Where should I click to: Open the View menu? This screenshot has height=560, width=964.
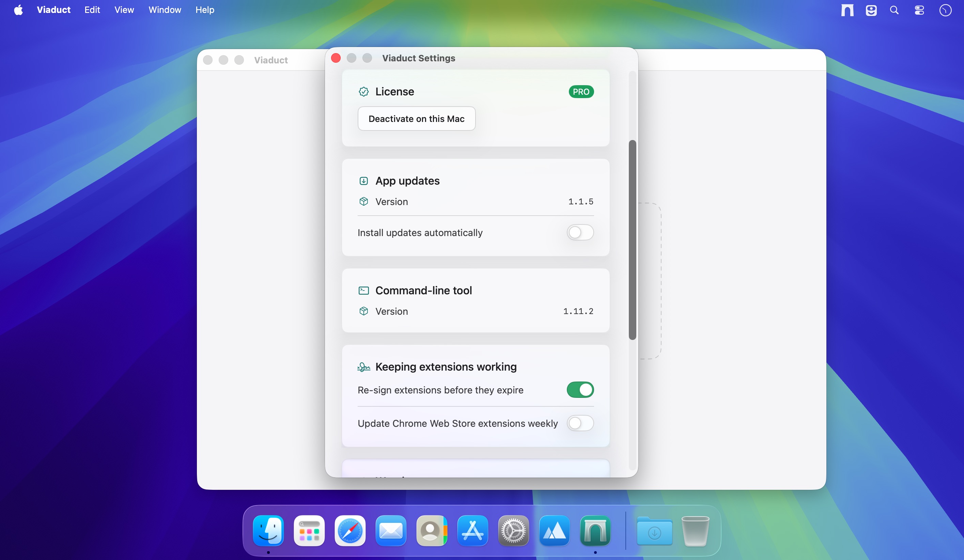point(124,10)
